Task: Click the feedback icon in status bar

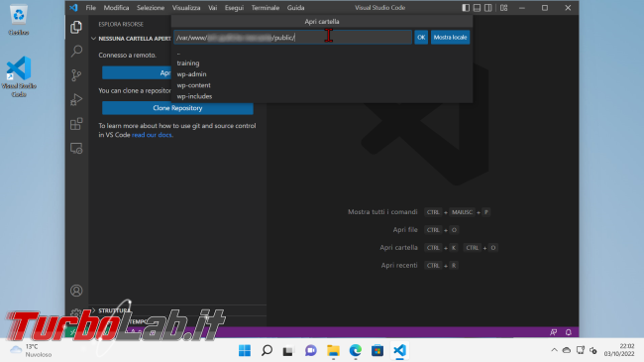Action: pyautogui.click(x=554, y=332)
